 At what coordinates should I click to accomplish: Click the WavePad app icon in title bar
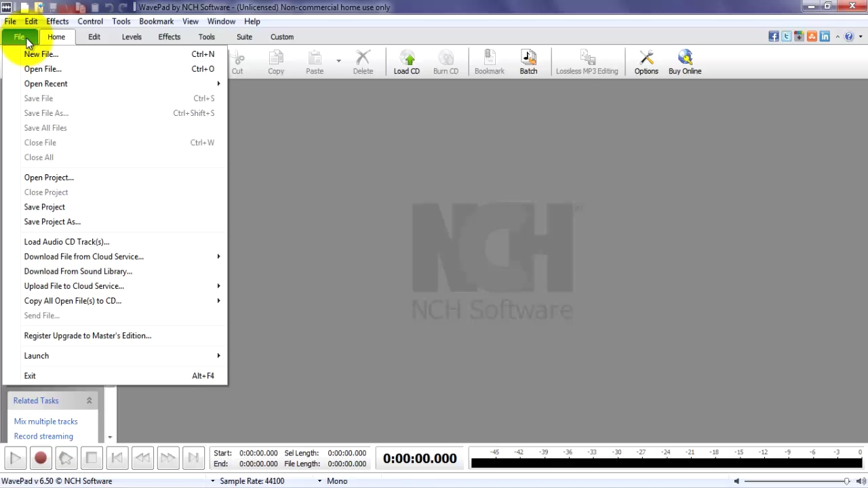pyautogui.click(x=7, y=7)
